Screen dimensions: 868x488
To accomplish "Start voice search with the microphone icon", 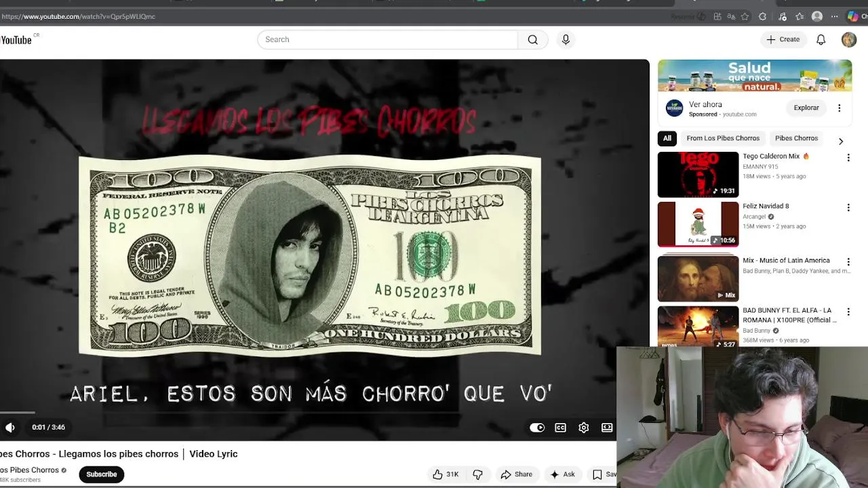I will pyautogui.click(x=566, y=39).
